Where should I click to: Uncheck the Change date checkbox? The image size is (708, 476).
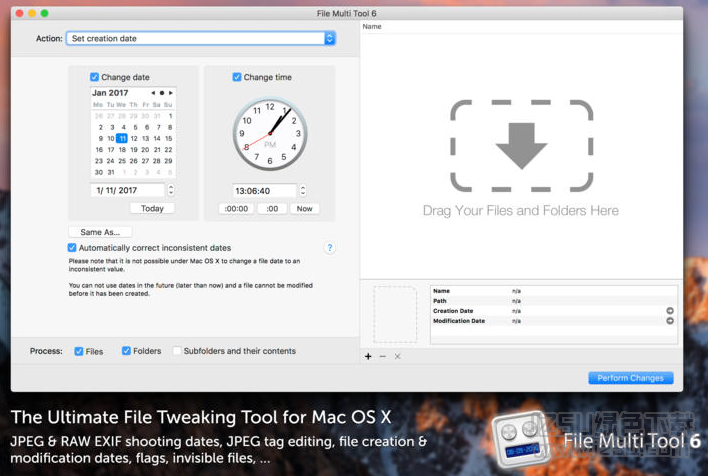95,77
